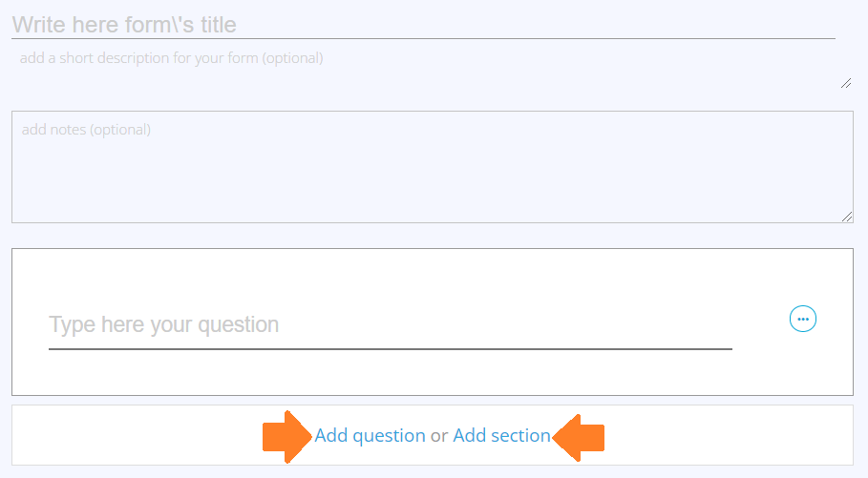Screen dimensions: 868x478
Task: Click the orange arrow pointing at Add question
Action: (x=287, y=437)
